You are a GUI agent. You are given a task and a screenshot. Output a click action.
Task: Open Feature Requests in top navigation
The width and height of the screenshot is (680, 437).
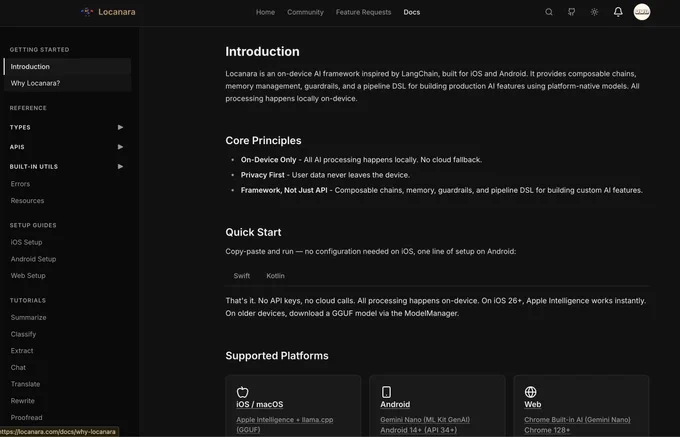point(363,12)
